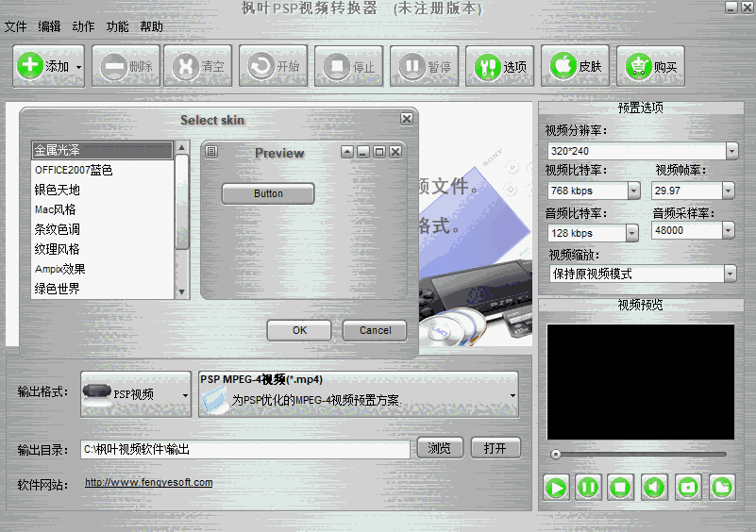Expand the 视频分辨率 320*240 dropdown

(x=731, y=151)
